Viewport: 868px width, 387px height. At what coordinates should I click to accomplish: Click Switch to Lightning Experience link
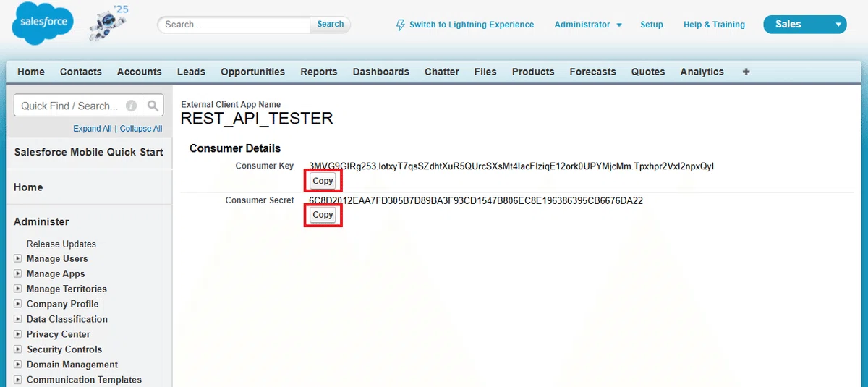pos(472,25)
